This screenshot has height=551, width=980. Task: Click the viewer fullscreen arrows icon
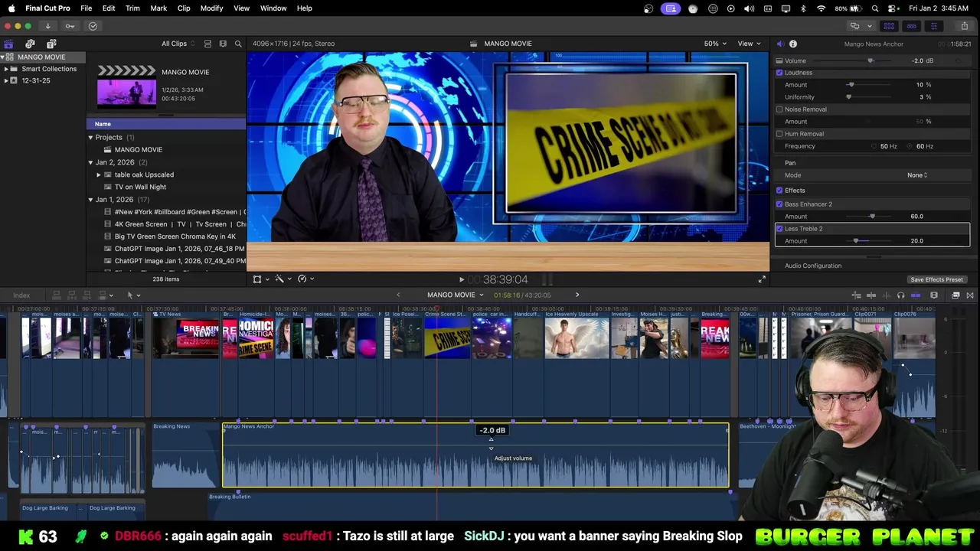pyautogui.click(x=761, y=279)
